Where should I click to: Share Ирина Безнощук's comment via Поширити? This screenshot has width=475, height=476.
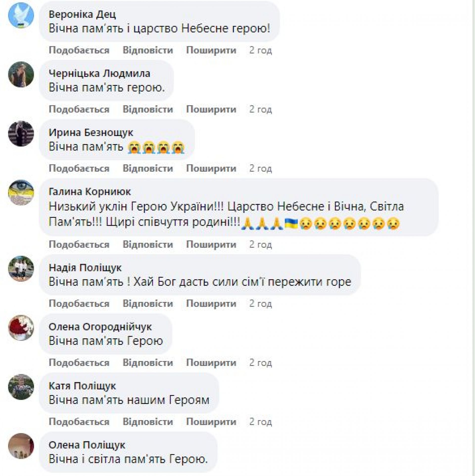click(211, 169)
